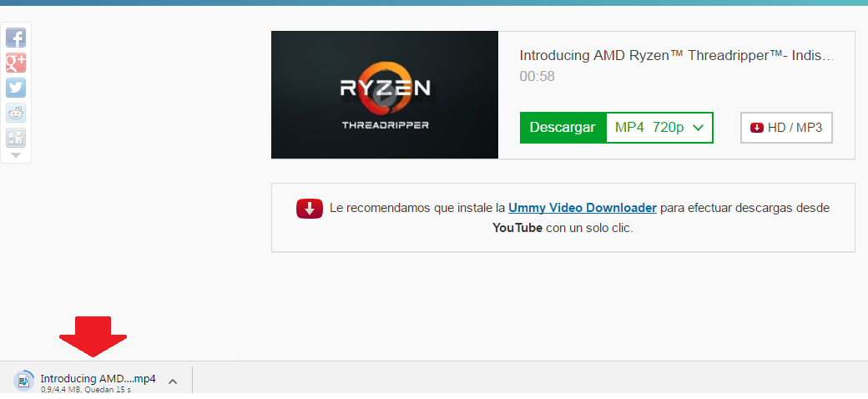Viewport: 868px width, 399px height.
Task: Play the Ryzen Threadripper video preview
Action: click(384, 98)
